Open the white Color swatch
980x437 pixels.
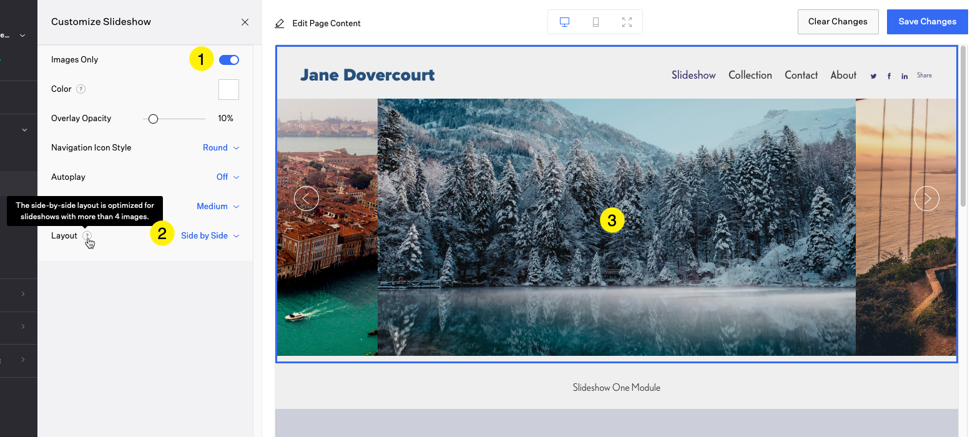pyautogui.click(x=228, y=89)
